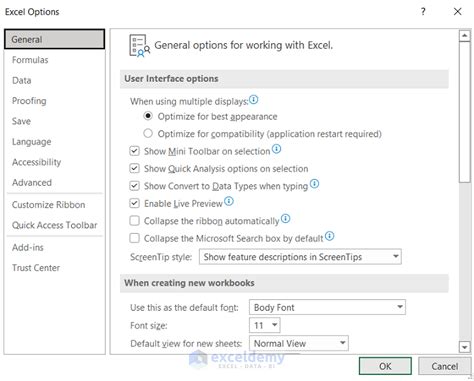Click info icon for Collapse Microsoft Search box
The image size is (474, 381).
(330, 236)
